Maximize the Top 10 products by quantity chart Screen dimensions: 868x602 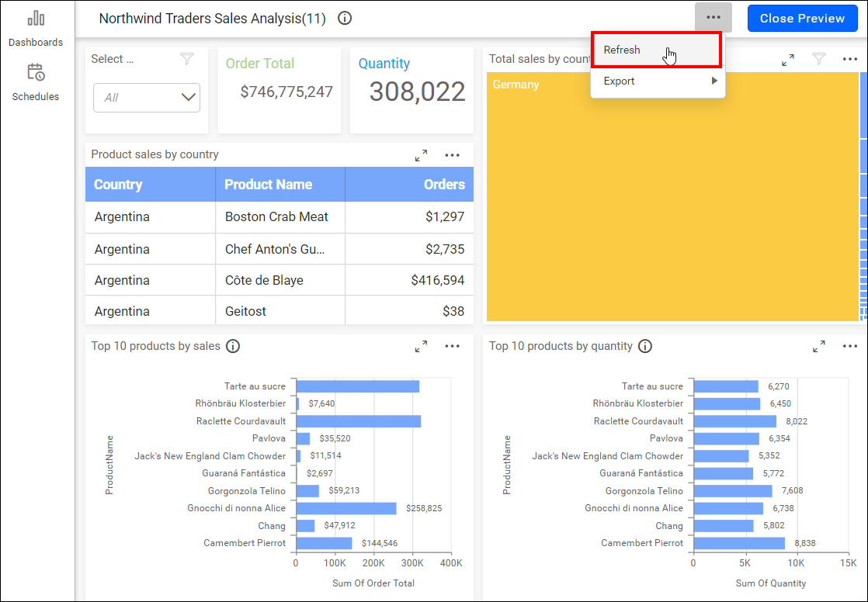click(x=818, y=346)
